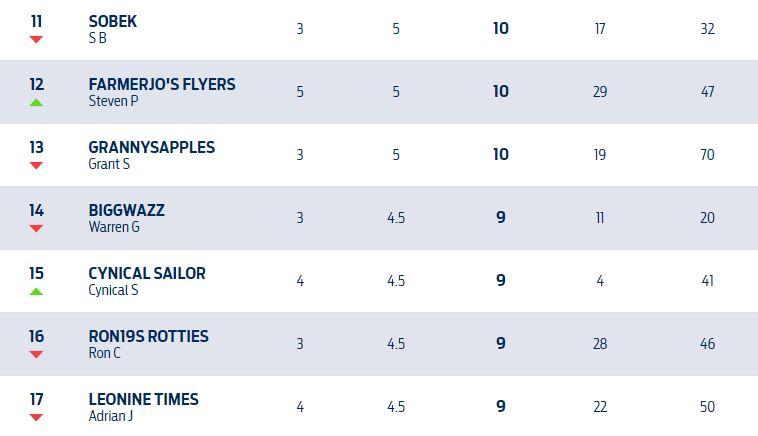Click the red down arrow under rank 16
The width and height of the screenshot is (758, 436).
(x=37, y=354)
